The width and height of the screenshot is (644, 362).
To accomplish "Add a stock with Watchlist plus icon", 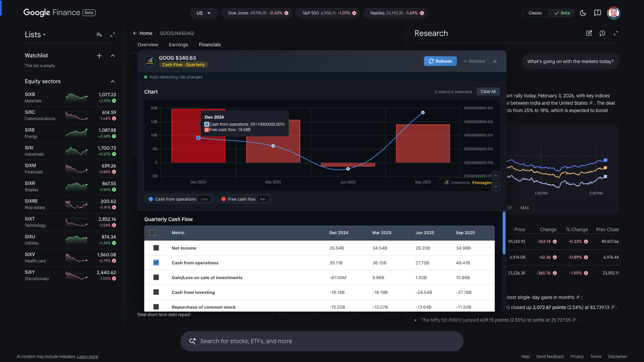I will [99, 56].
